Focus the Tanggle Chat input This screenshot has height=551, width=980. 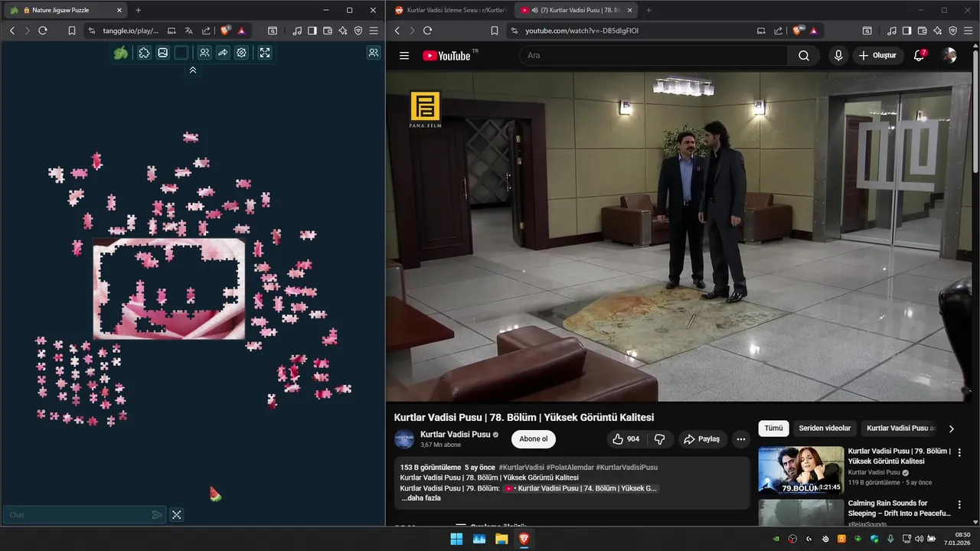click(77, 515)
